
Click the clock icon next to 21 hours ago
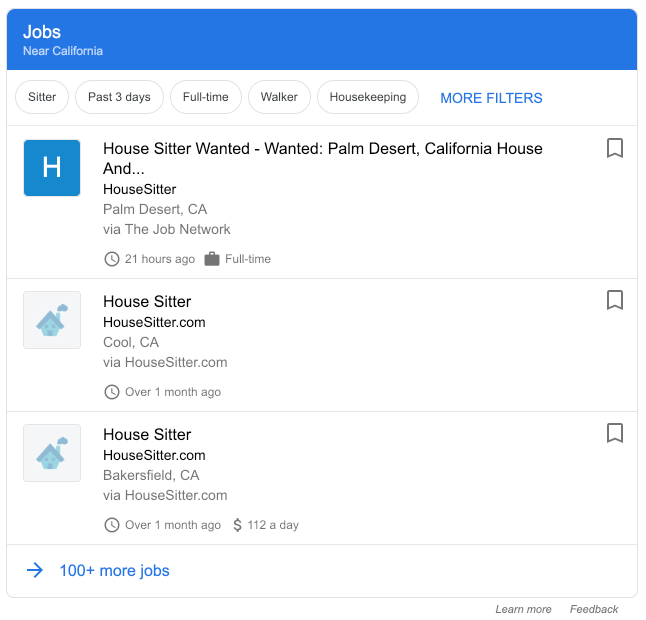[112, 259]
